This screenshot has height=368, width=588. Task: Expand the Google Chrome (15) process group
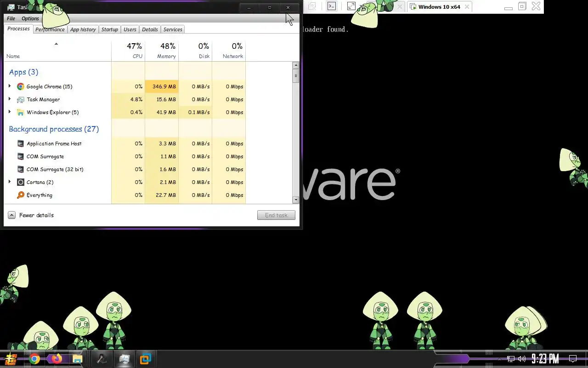click(9, 86)
